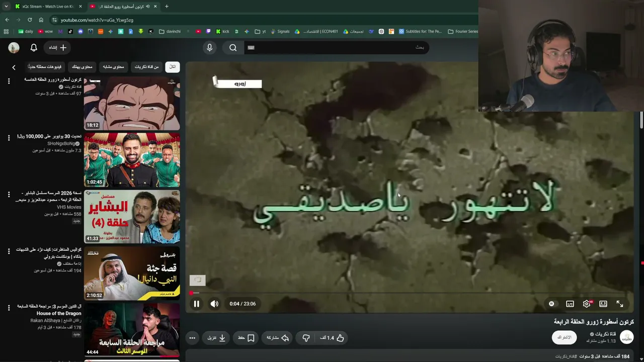Open options for كوابيس المناظرات video

tap(9, 251)
